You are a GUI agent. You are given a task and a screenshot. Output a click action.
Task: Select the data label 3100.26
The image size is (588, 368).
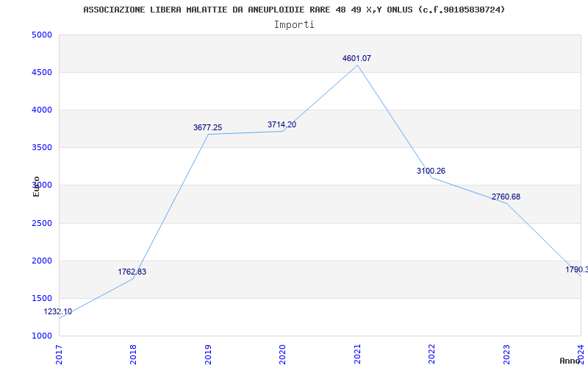pyautogui.click(x=431, y=171)
